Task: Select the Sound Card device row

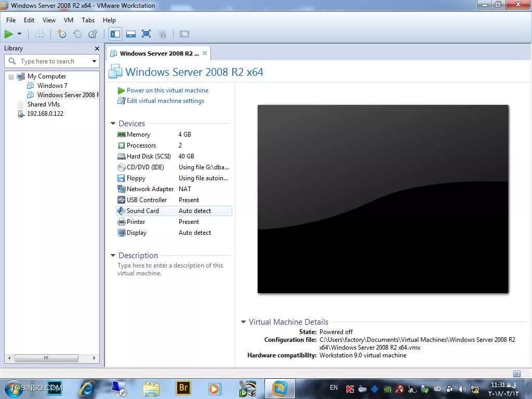Action: coord(174,211)
